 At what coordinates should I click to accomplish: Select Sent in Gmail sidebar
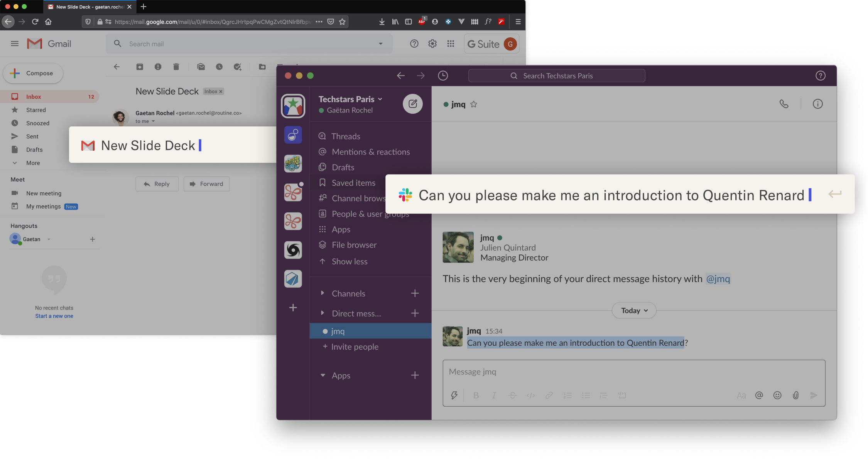point(32,136)
